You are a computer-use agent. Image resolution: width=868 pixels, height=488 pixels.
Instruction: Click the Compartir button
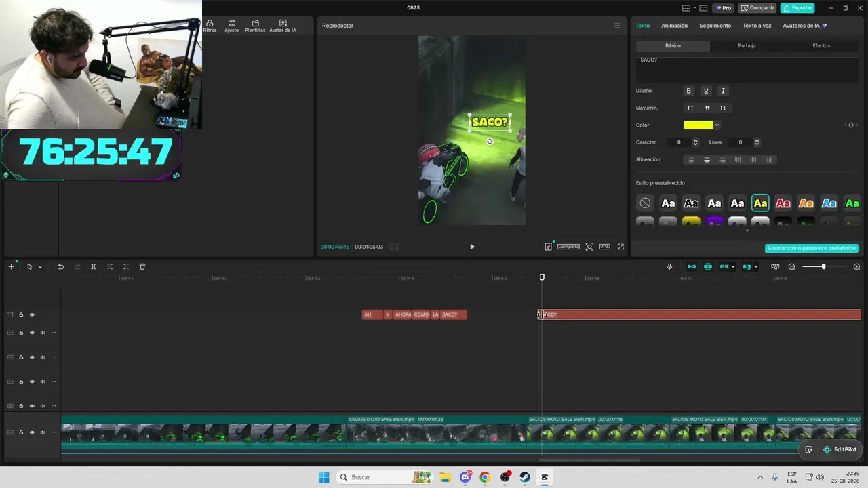(x=757, y=8)
